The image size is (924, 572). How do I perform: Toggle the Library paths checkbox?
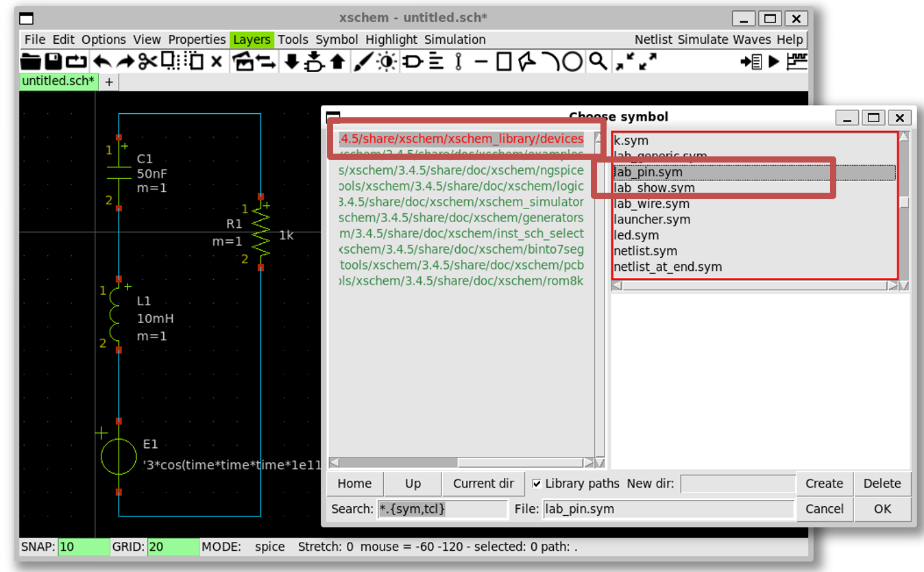537,484
